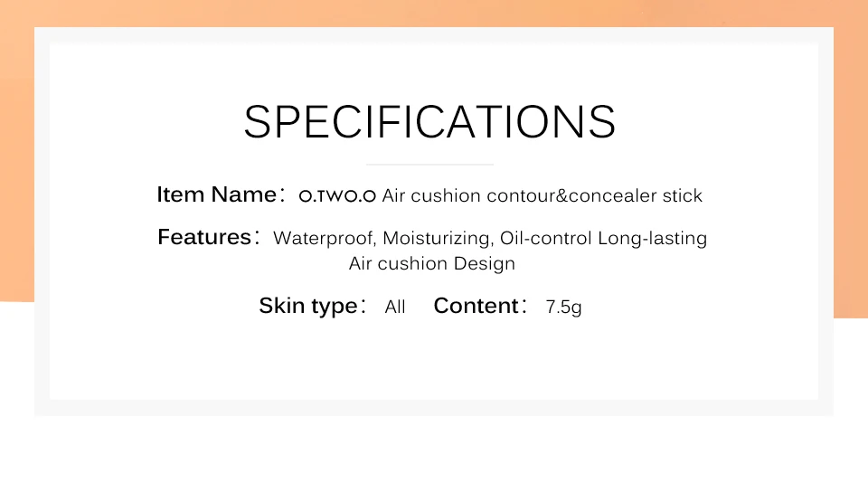Click the SPECIFICATIONS heading
Image resolution: width=868 pixels, height=483 pixels.
(429, 121)
